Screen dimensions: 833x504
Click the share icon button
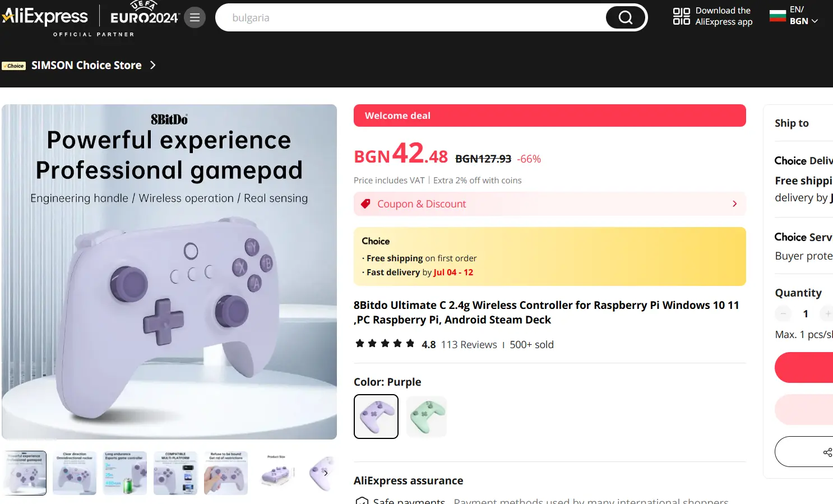click(827, 452)
